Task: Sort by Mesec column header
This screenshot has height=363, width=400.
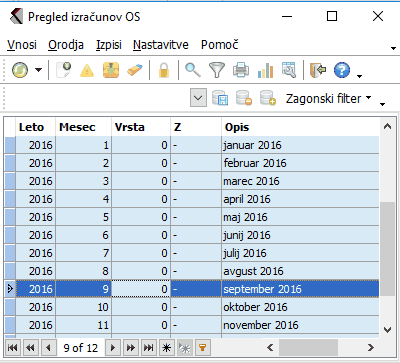Action: point(83,127)
